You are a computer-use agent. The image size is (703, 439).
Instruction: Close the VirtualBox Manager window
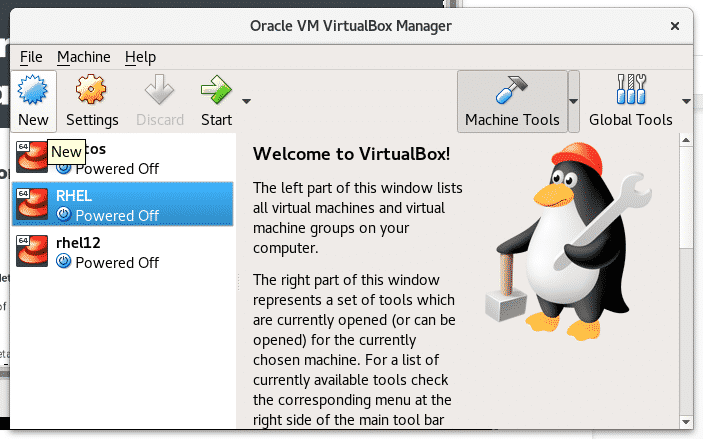tap(675, 26)
